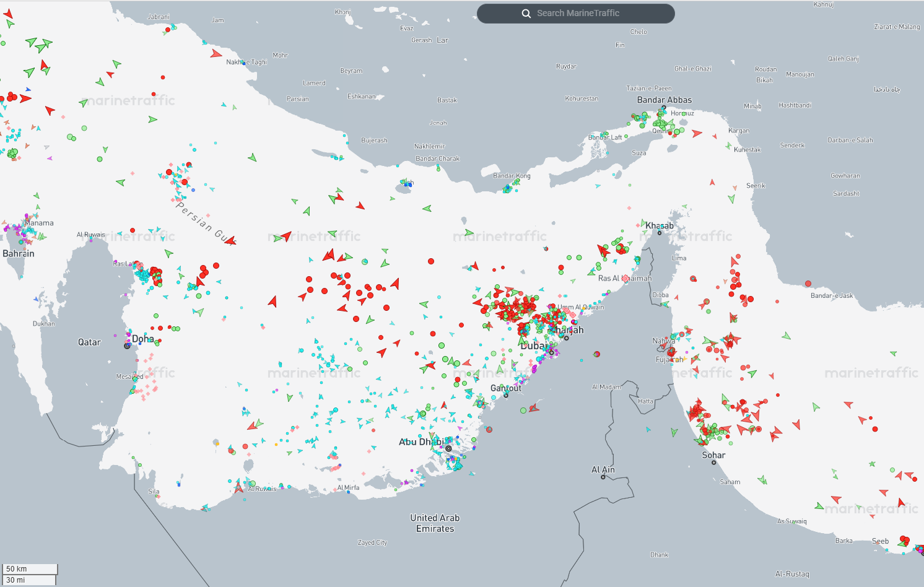Viewport: 924px width, 587px height.
Task: Click the Minab town label
Action: [x=752, y=107]
